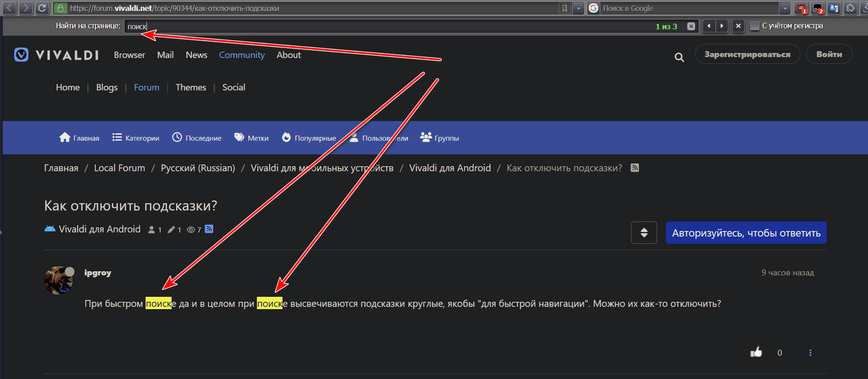Open Категории list in forum navbar
The image size is (868, 379).
point(136,137)
